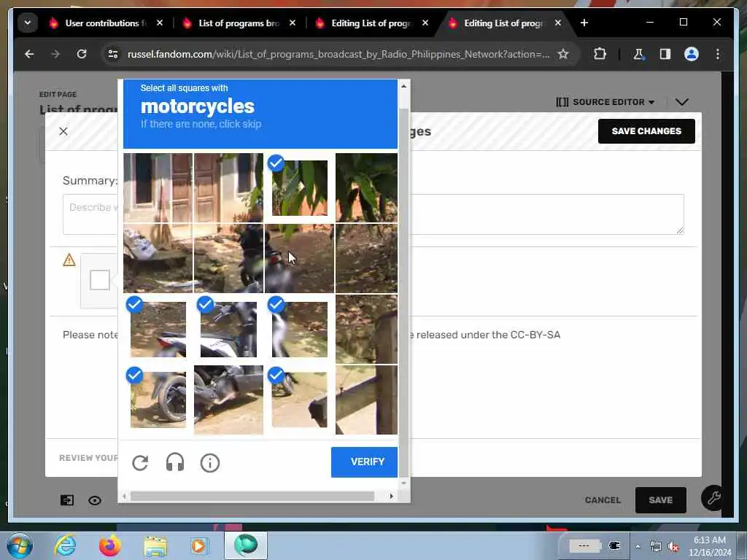Click the captcha vertical scrollbar thumb
The width and height of the screenshot is (747, 560).
point(403,292)
